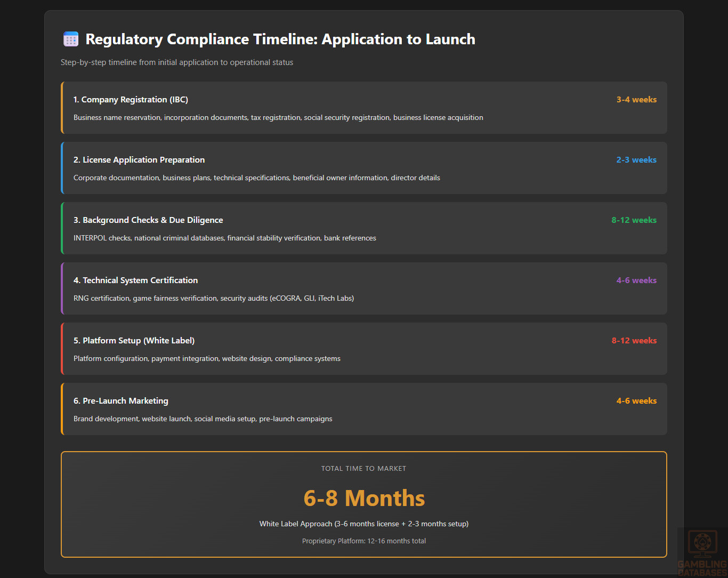Click the Gambling Databases watermark logo
728x578 pixels.
[x=702, y=552]
